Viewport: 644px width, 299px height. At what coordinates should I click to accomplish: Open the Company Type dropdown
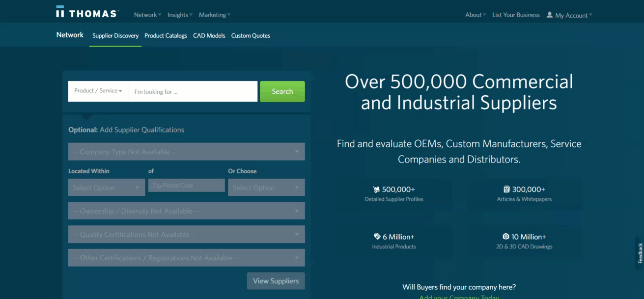(187, 152)
